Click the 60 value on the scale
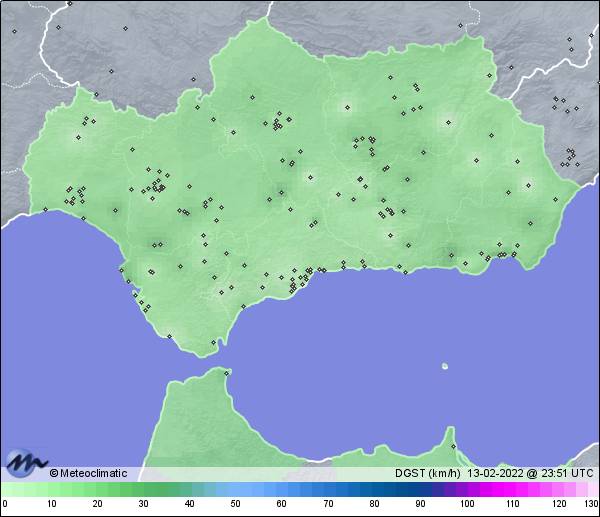The image size is (600, 517). [282, 504]
